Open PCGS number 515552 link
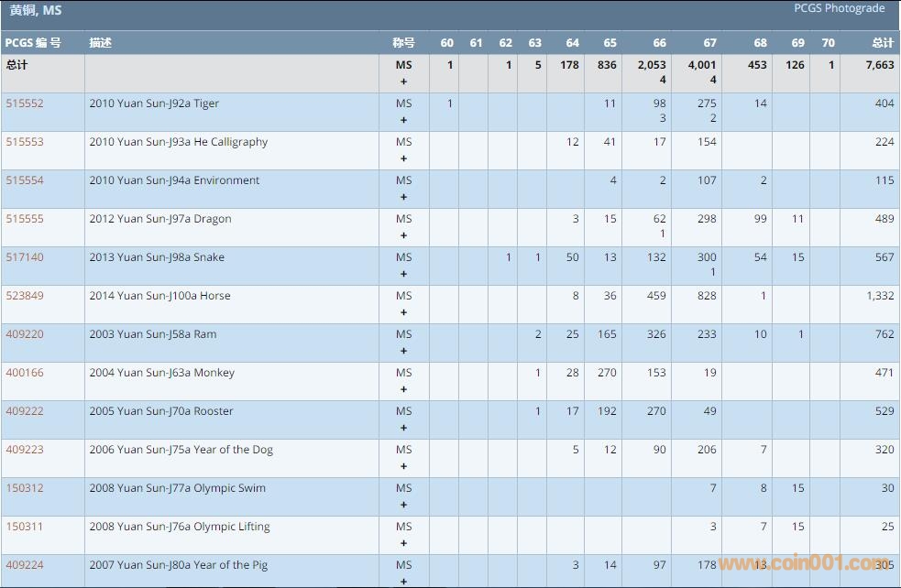Screen dimensions: 901x588 point(25,103)
